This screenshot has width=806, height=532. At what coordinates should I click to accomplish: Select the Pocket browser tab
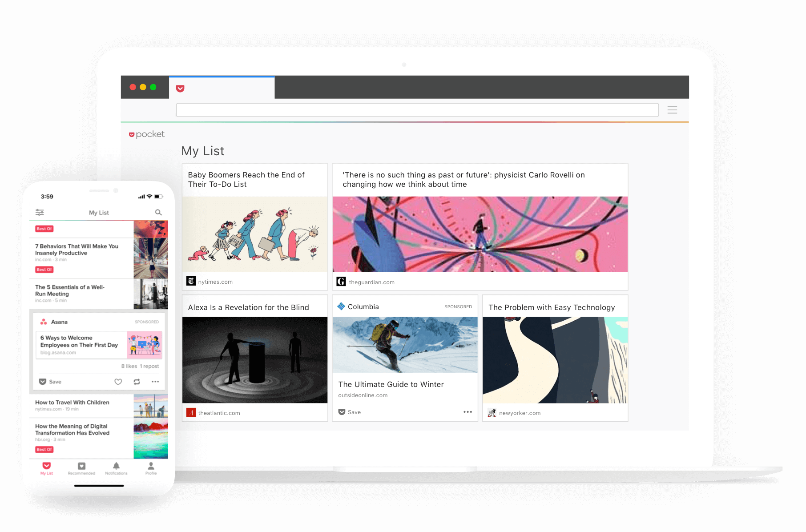[222, 88]
